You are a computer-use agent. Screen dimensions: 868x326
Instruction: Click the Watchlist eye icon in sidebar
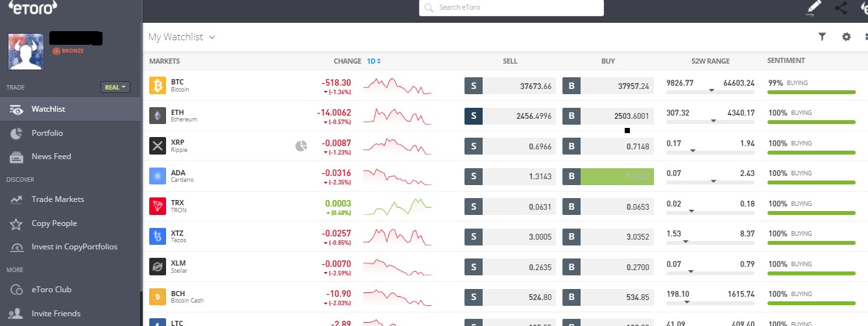(x=17, y=109)
